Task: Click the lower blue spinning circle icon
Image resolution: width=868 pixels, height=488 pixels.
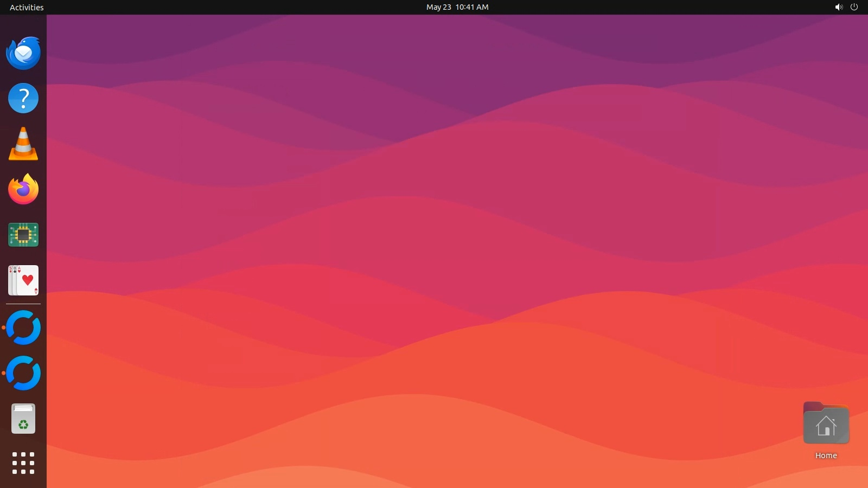Action: point(23,373)
